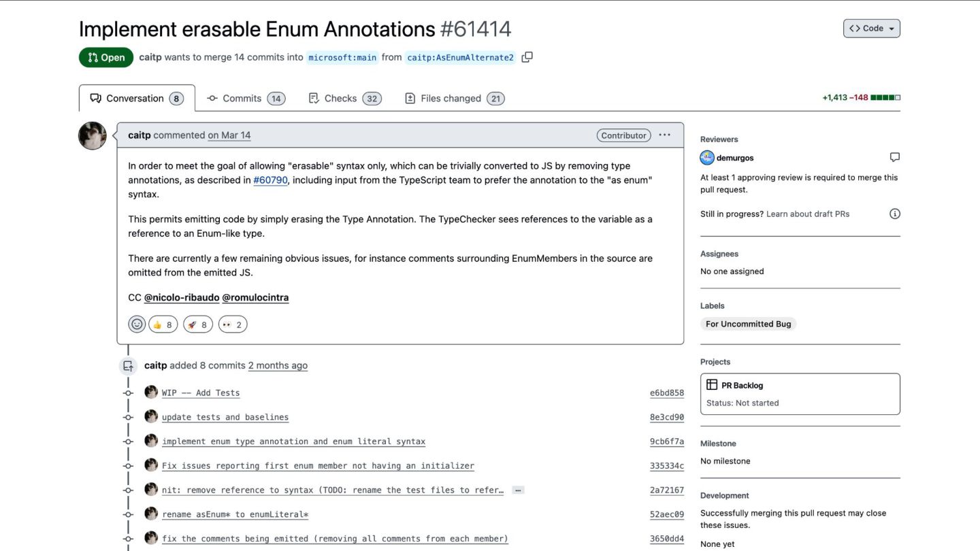Click the draft PR info icon
The image size is (980, 551).
pos(894,214)
